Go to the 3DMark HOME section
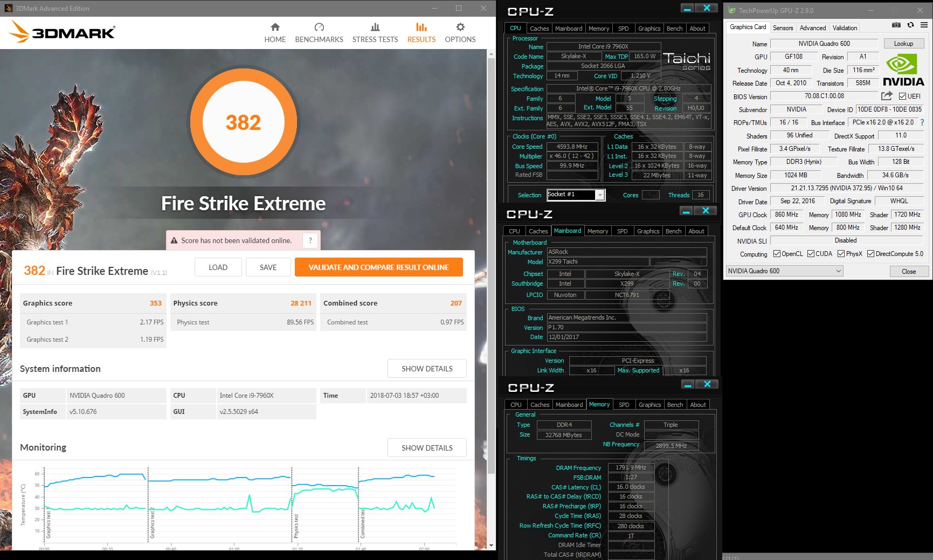The width and height of the screenshot is (933, 560). [x=275, y=33]
